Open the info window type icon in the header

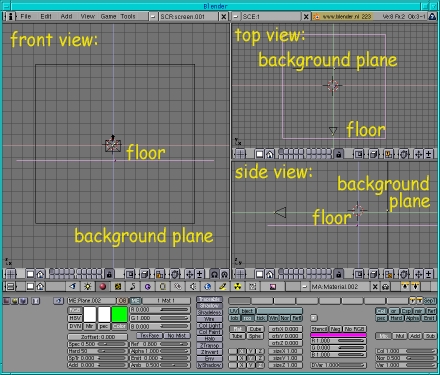[11, 16]
